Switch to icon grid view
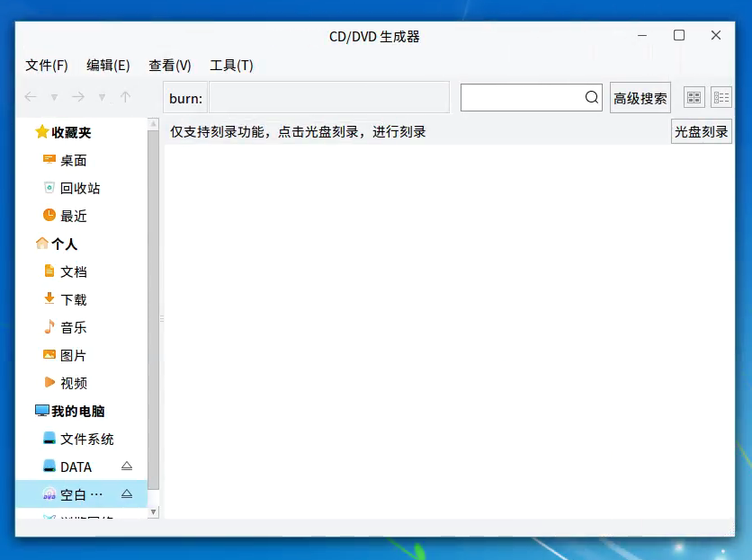This screenshot has height=560, width=752. click(694, 98)
